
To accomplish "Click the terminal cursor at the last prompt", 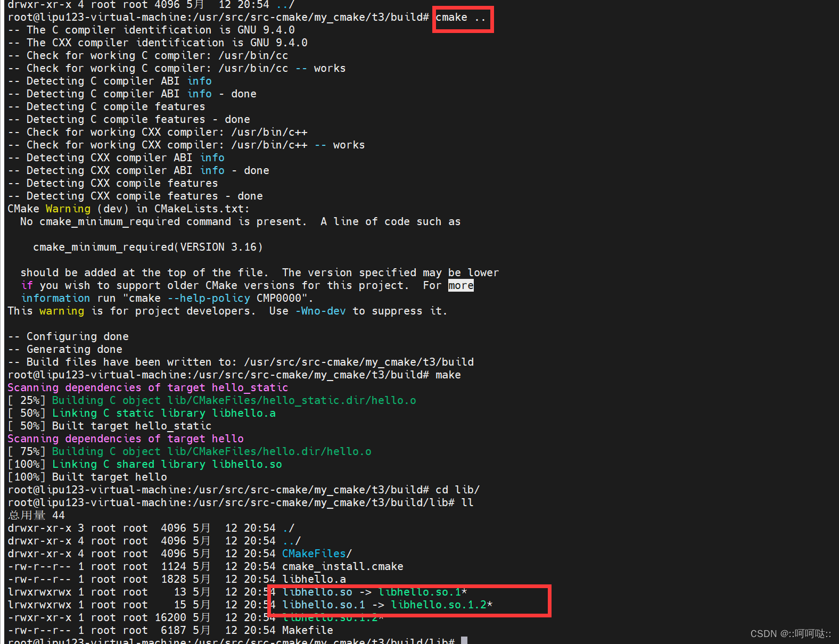I will (x=464, y=640).
